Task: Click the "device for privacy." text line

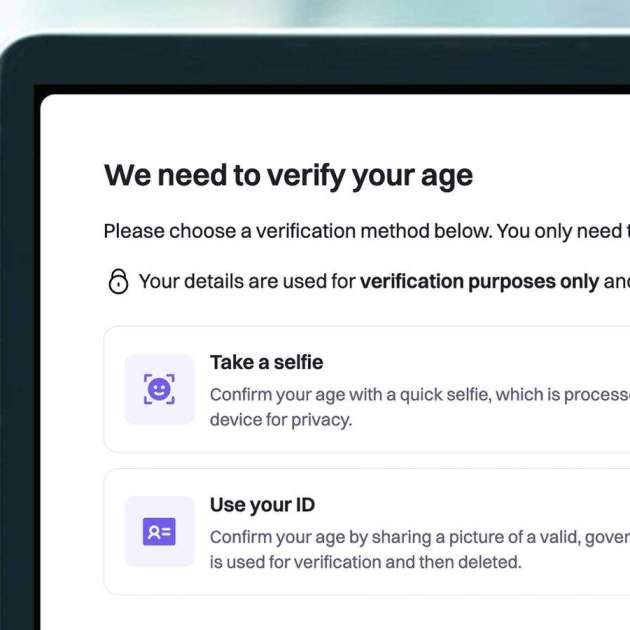Action: 281,420
